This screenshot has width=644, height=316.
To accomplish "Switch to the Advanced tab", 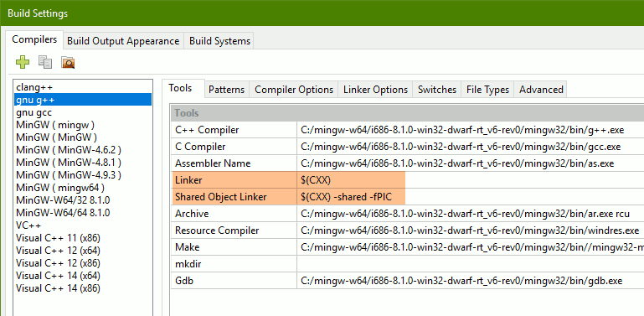I will click(541, 90).
